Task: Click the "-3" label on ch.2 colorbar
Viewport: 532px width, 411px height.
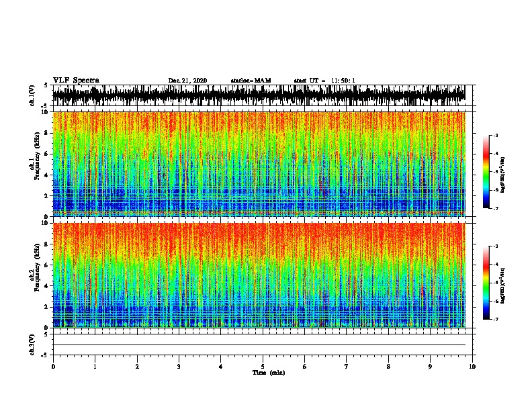Action: (x=496, y=246)
